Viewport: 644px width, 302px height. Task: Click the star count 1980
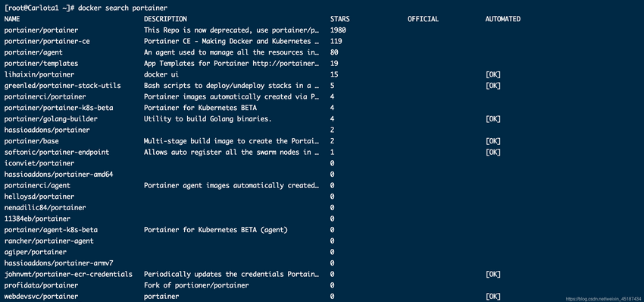pos(338,30)
